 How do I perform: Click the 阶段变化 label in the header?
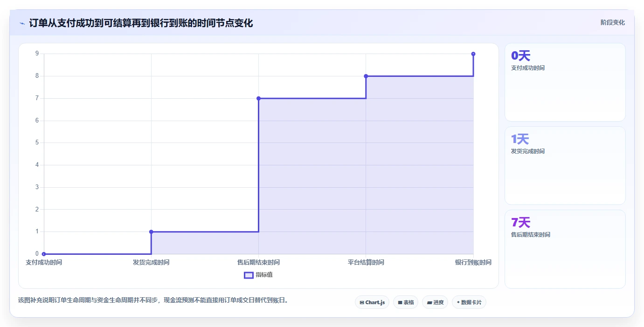click(x=612, y=22)
